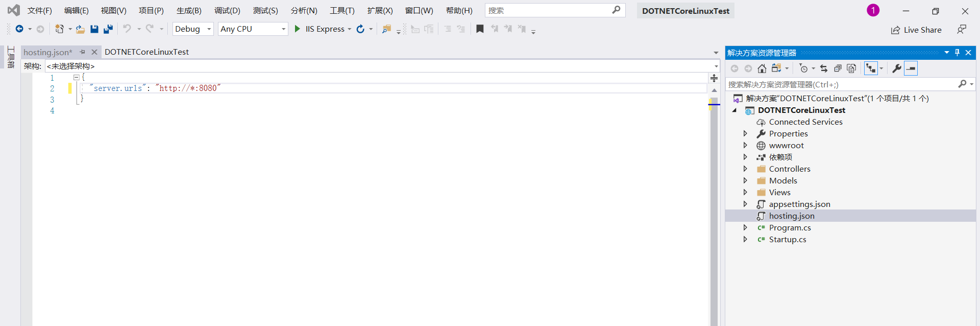
Task: Select Startup.cs in the solution tree
Action: click(x=788, y=239)
